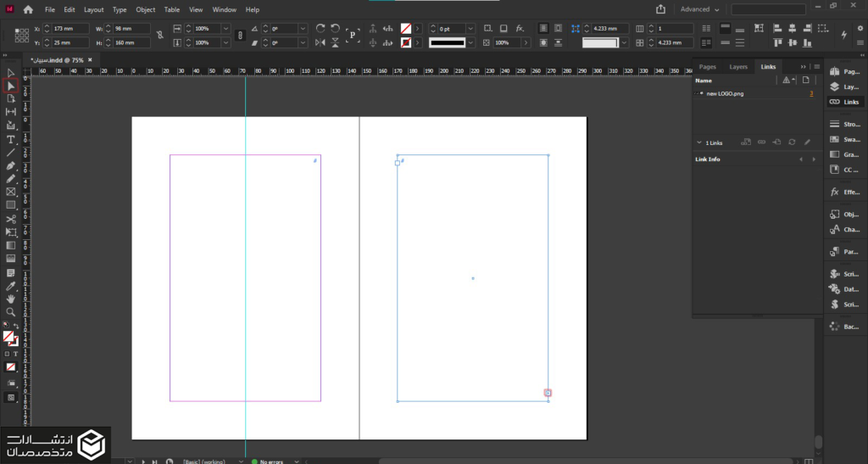868x464 pixels.
Task: Toggle constrain proportions for scaling percentages
Action: pyautogui.click(x=240, y=35)
